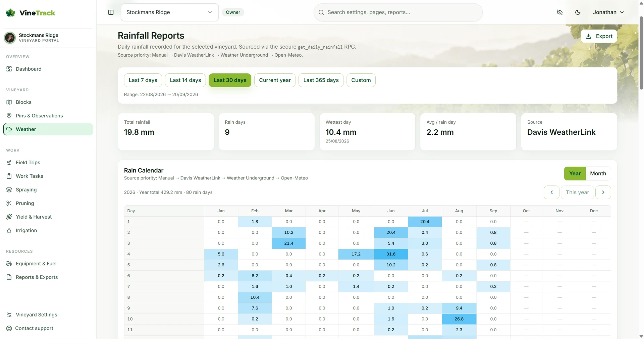
Task: Select the Last 365 days range
Action: coord(321,80)
